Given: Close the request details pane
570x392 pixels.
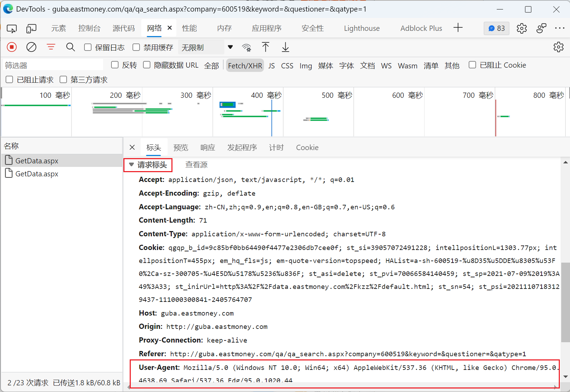Looking at the screenshot, I should click(132, 147).
